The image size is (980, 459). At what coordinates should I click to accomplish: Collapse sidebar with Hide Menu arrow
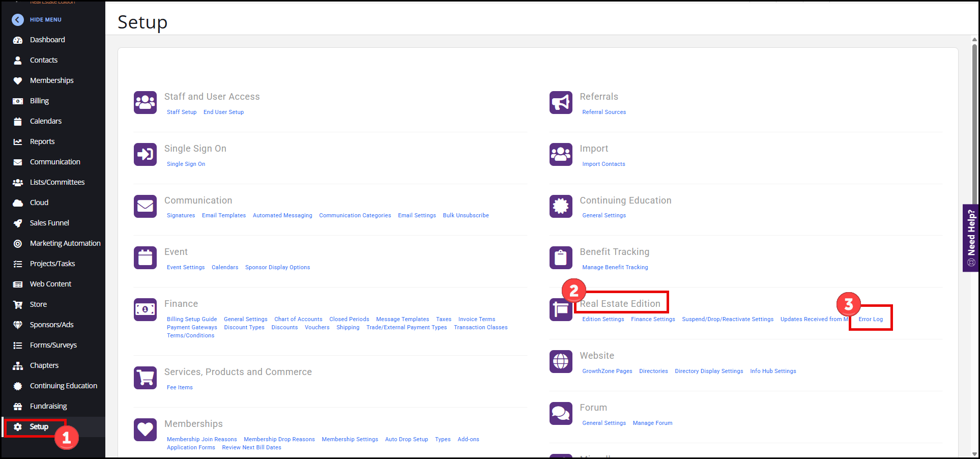pyautogui.click(x=18, y=20)
